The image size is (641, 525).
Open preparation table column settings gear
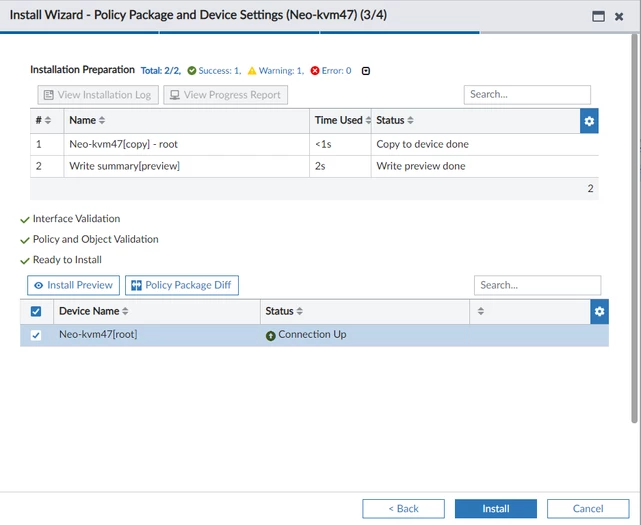[x=589, y=121]
